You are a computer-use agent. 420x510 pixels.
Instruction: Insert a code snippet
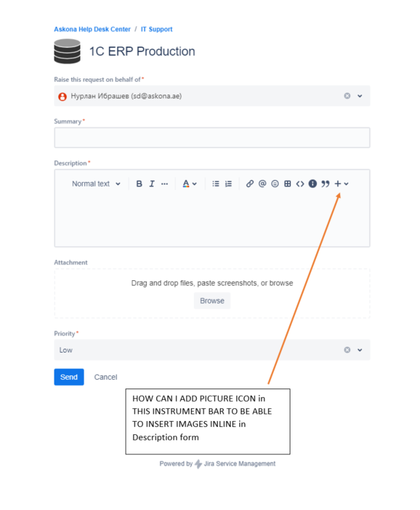click(x=300, y=184)
